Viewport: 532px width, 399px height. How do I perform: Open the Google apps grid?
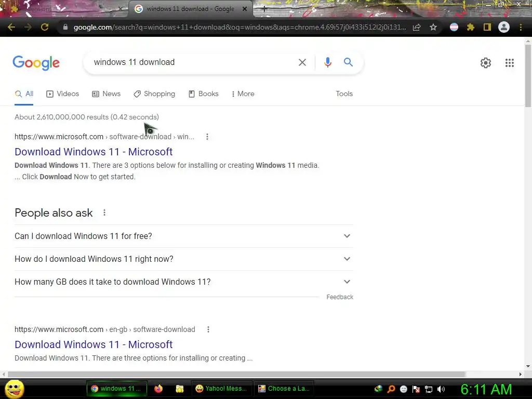[x=510, y=63]
